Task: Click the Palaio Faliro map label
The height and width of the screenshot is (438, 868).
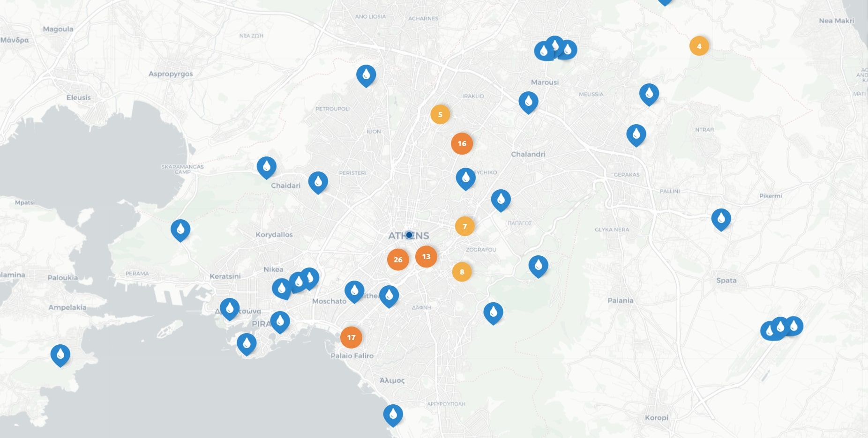Action: click(352, 356)
